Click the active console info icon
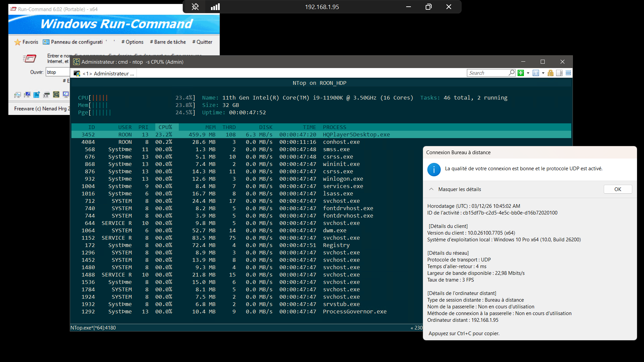 536,73
